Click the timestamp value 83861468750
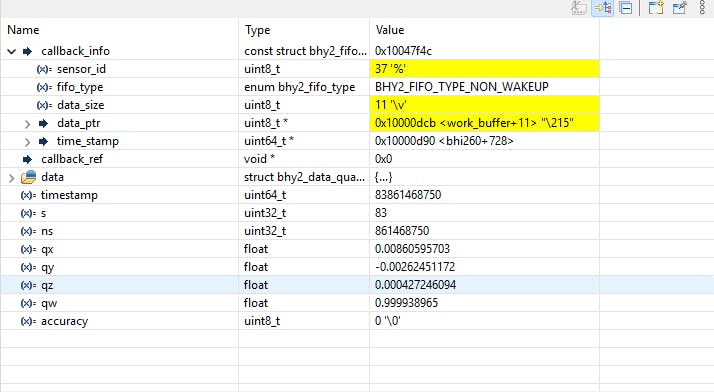Screen dimensions: 714x392 point(408,195)
